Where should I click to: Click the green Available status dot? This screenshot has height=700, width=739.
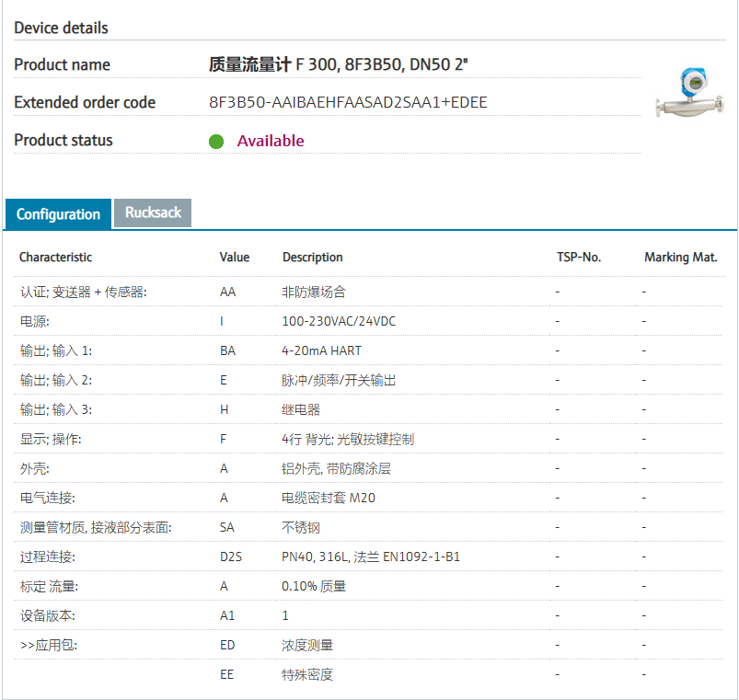(x=216, y=142)
